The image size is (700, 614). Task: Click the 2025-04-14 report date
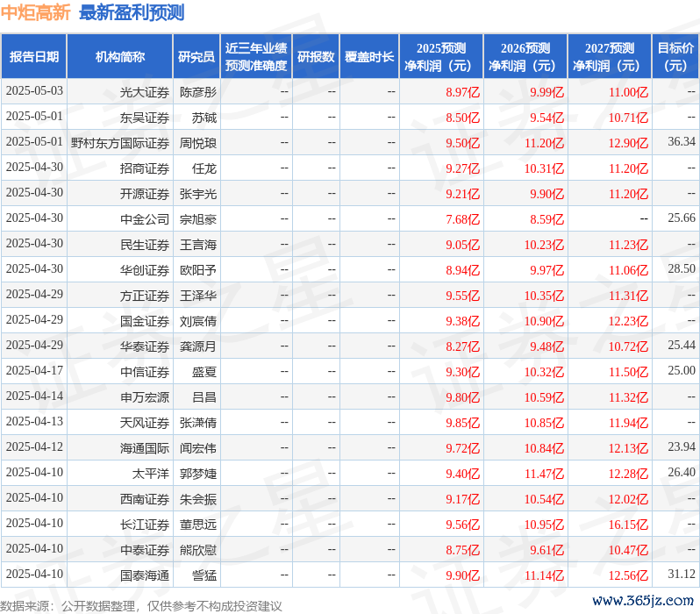[x=34, y=396]
